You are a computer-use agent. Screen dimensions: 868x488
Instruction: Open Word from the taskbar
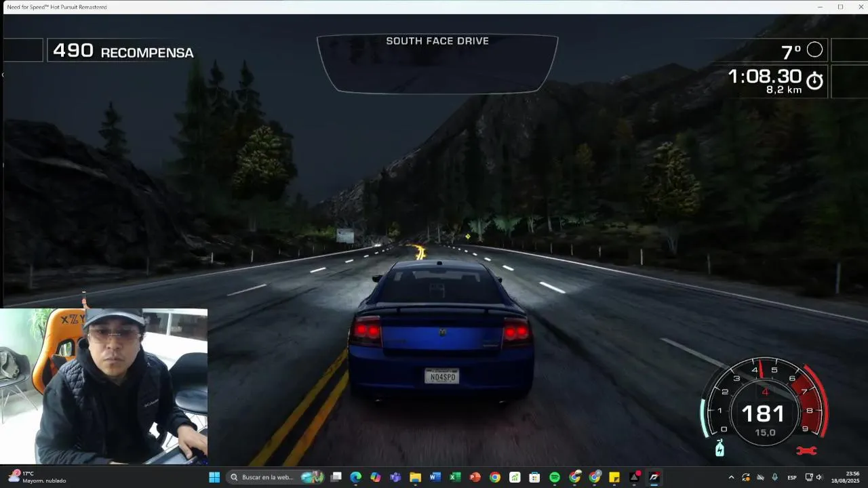(x=435, y=477)
